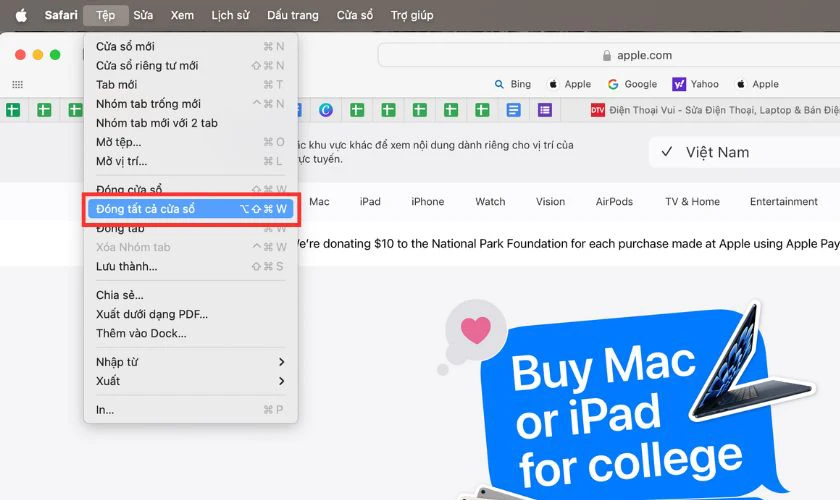
Task: Choose Cửa sổ riêng tư mới
Action: 190,65
